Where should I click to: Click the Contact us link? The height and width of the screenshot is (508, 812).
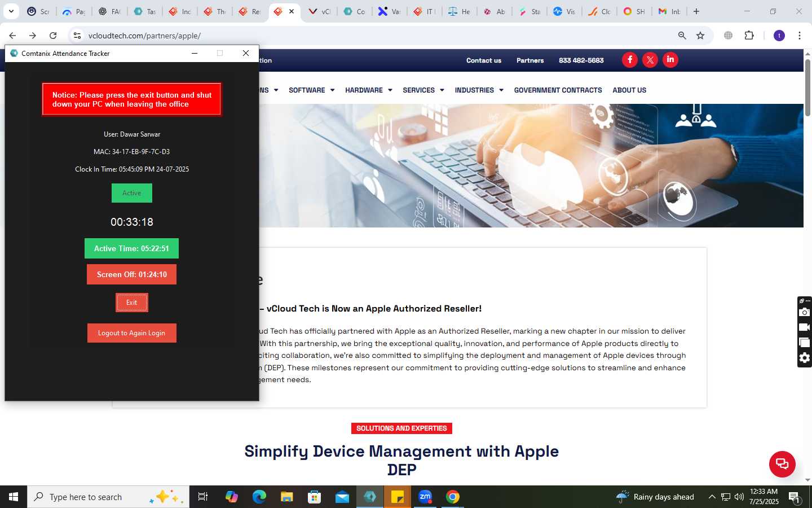(x=483, y=60)
